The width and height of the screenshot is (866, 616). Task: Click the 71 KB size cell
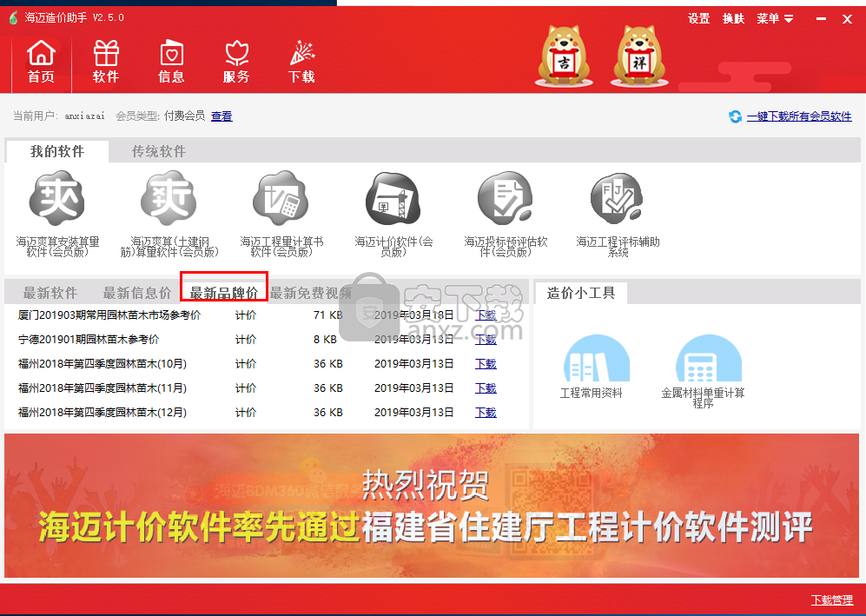(x=328, y=315)
